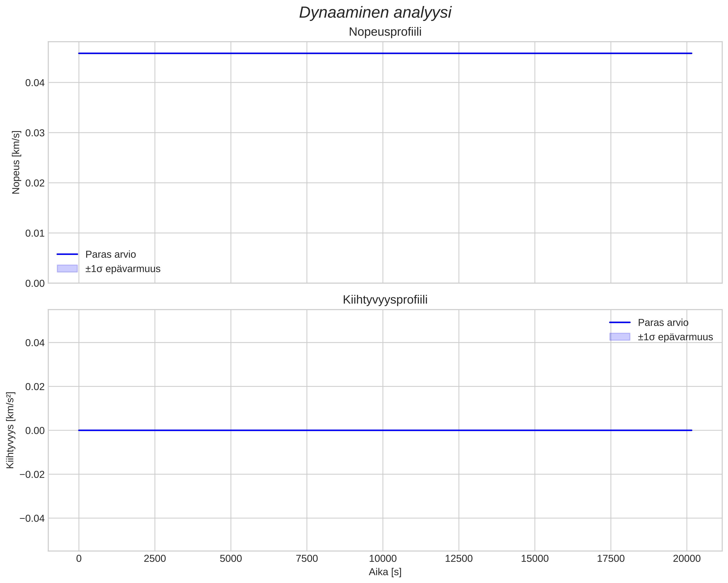This screenshot has width=728, height=583.
Task: Click the 'Paras arvio' label in top legend
Action: 110,254
